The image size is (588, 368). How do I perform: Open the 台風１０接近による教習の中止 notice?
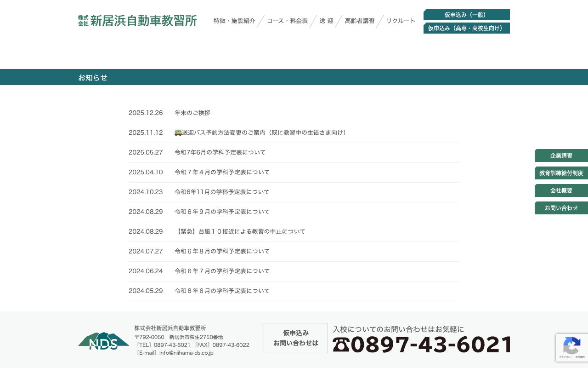[x=240, y=231]
